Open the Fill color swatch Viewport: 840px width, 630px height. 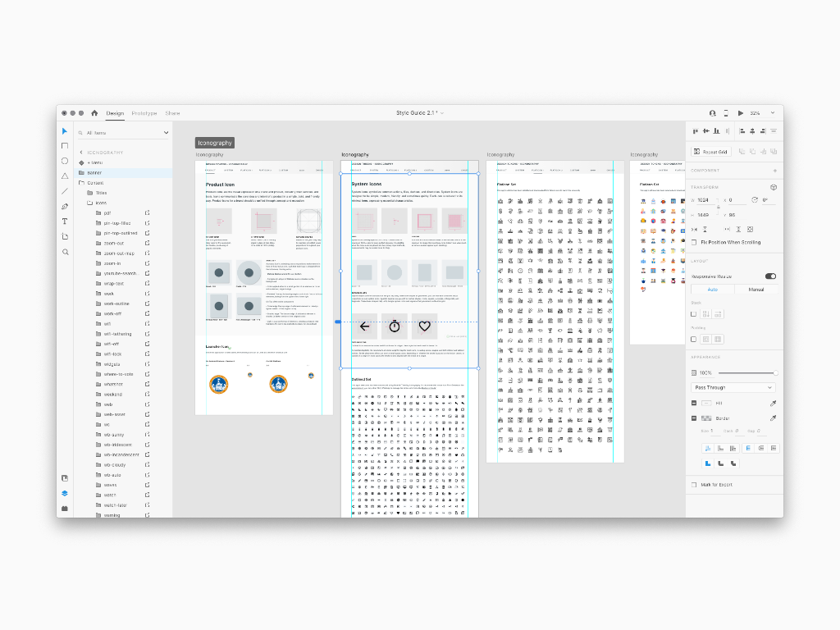(706, 403)
